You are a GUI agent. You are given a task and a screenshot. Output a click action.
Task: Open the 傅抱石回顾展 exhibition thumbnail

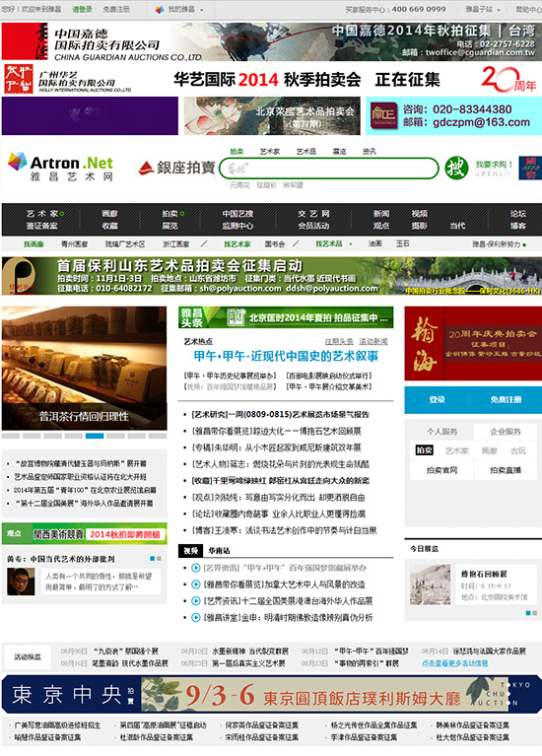coord(430,584)
